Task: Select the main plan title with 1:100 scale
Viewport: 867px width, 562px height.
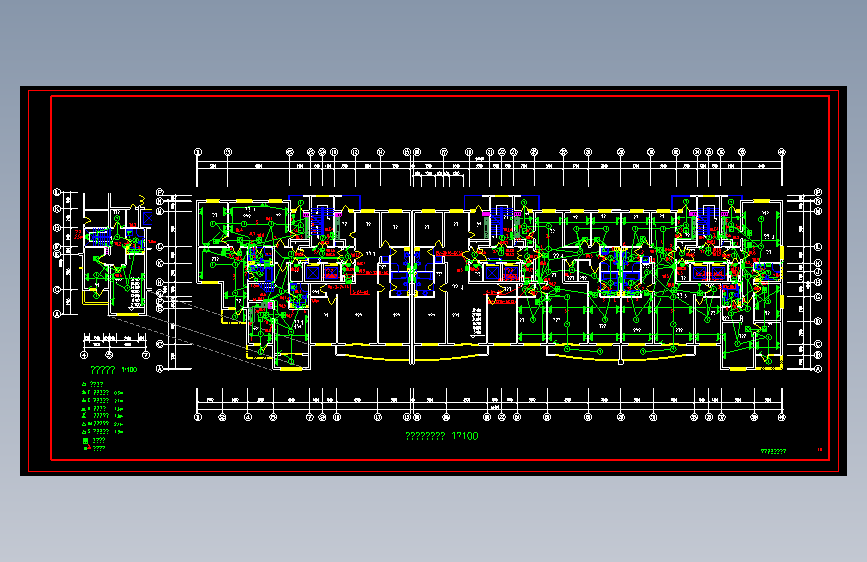Action: click(x=442, y=436)
